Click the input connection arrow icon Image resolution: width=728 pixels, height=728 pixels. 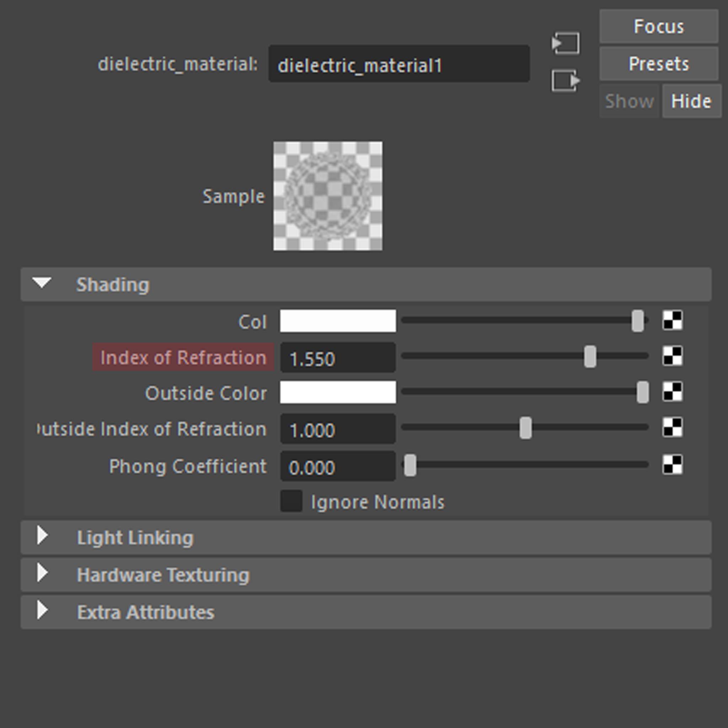tap(566, 43)
